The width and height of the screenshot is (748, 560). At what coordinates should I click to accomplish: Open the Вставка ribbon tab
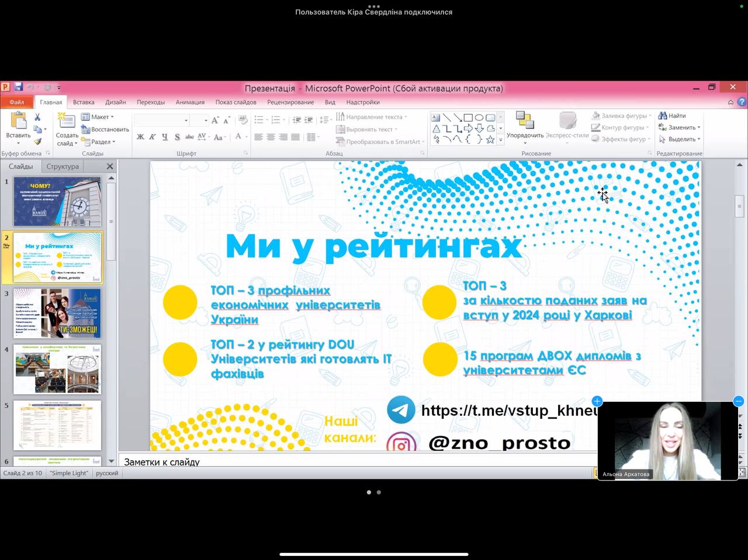(84, 102)
